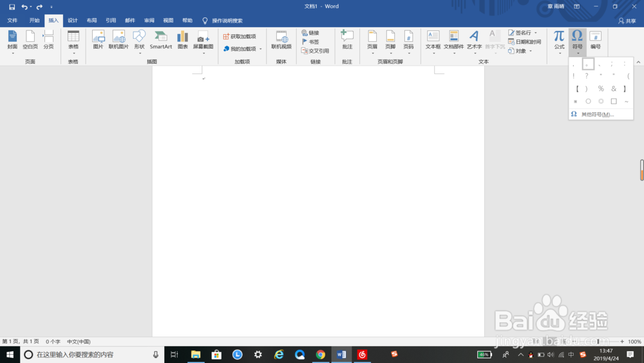The image size is (644, 363).
Task: Insert an online picture (联机图片)
Action: [x=118, y=40]
